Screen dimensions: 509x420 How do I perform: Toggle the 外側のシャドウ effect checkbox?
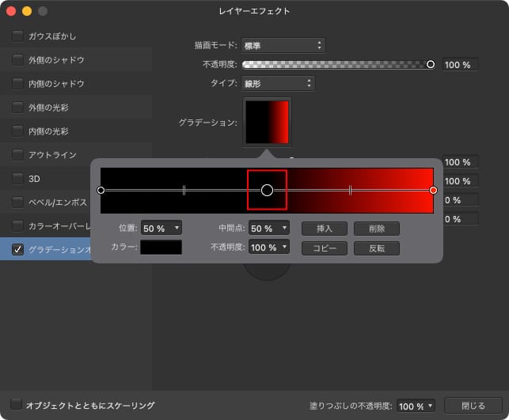click(17, 60)
